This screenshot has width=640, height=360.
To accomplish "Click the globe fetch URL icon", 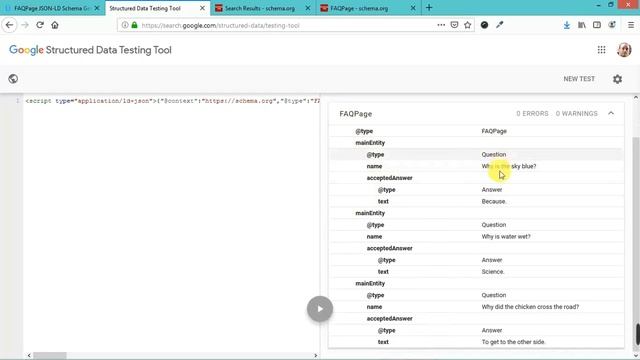I will click(13, 79).
